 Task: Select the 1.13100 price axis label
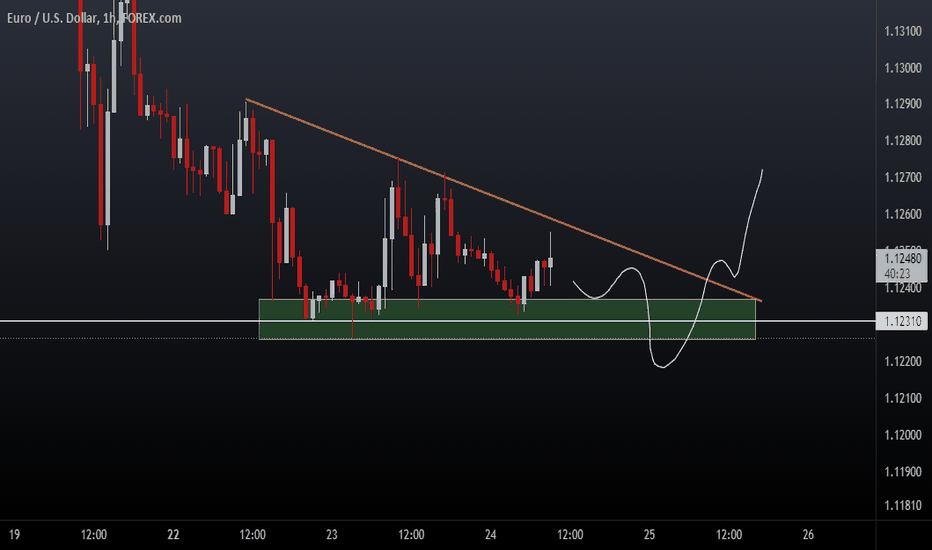pos(902,32)
